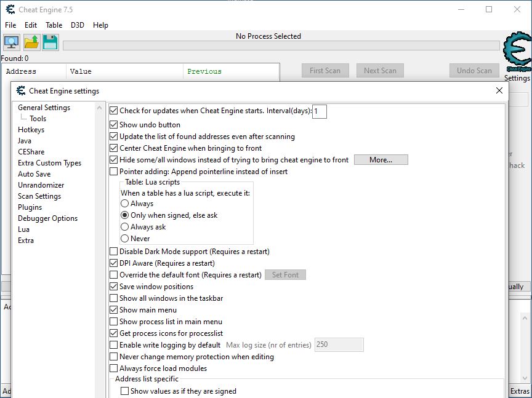This screenshot has height=398, width=532.
Task: Select the Hotkeys settings category
Action: click(31, 130)
